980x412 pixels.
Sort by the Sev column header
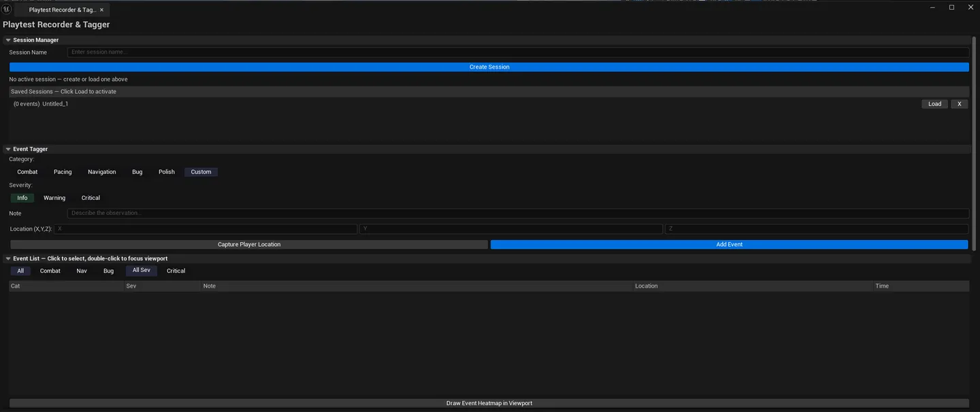(163, 286)
